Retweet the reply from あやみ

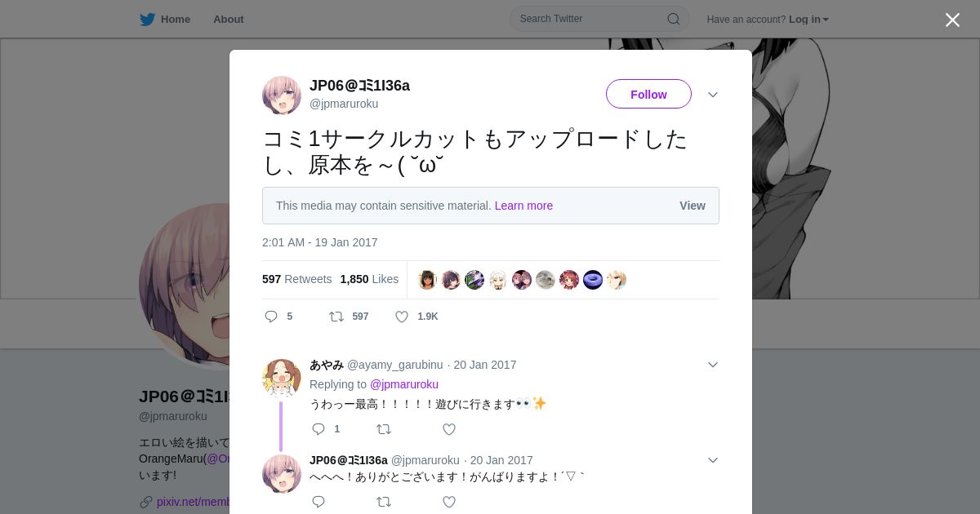[384, 429]
